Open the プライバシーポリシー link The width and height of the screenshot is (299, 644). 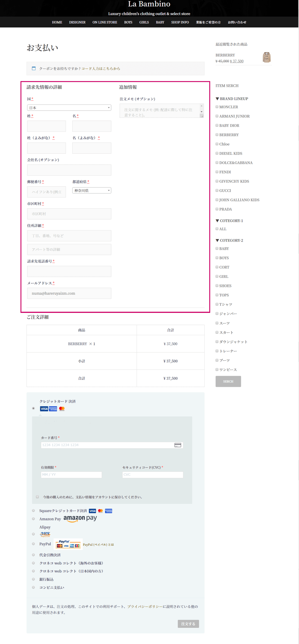pyautogui.click(x=145, y=607)
